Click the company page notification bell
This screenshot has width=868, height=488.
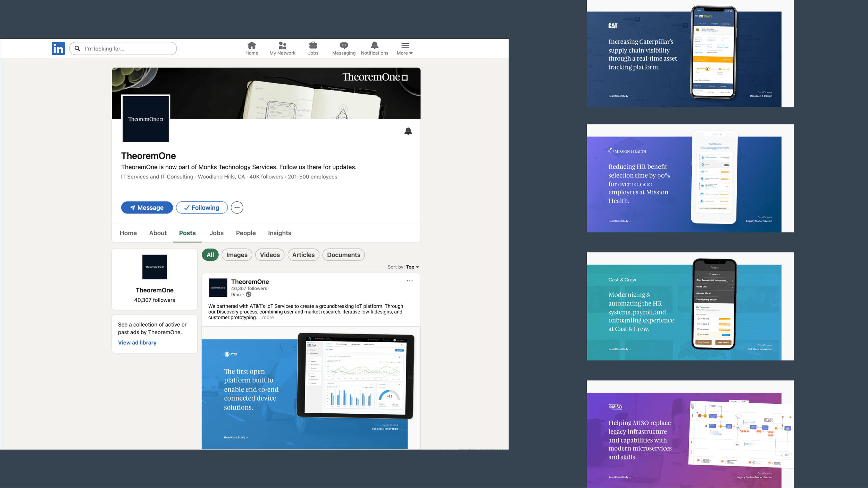(x=408, y=131)
